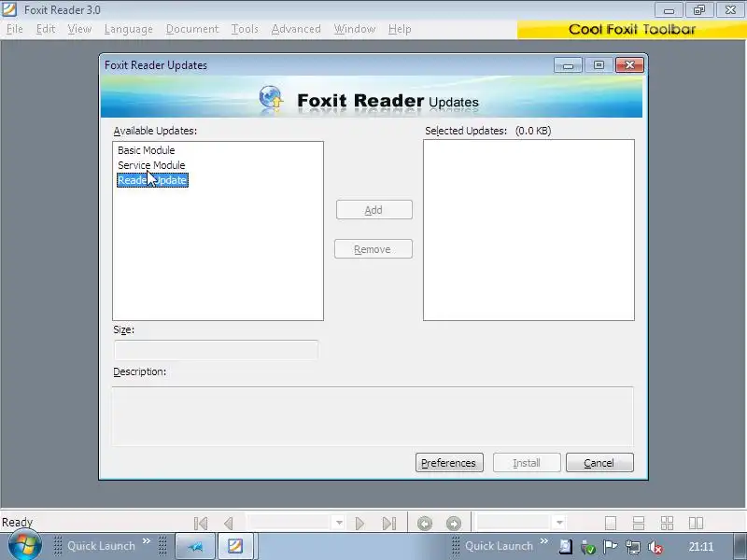Open the updater Preferences
747x560 pixels.
click(x=449, y=463)
